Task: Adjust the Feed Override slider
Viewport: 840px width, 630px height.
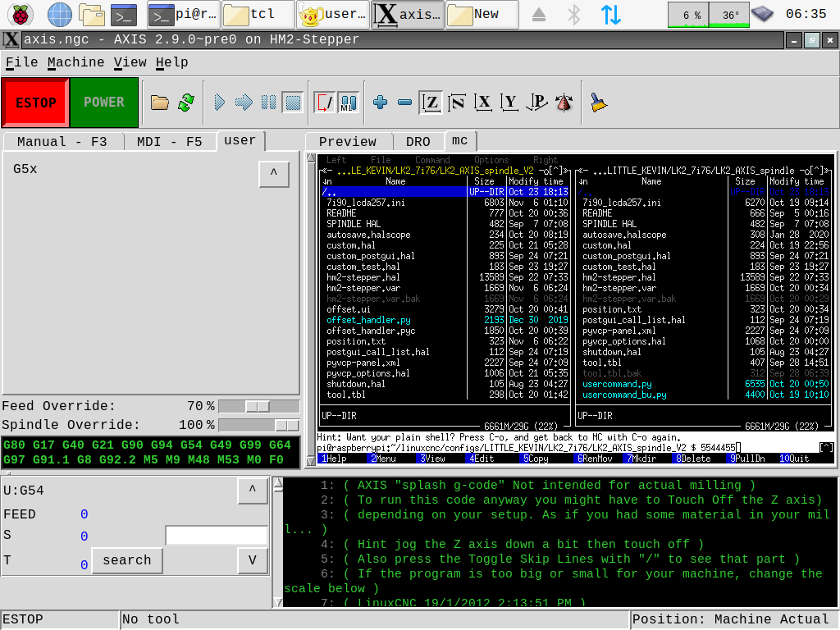Action: 258,407
